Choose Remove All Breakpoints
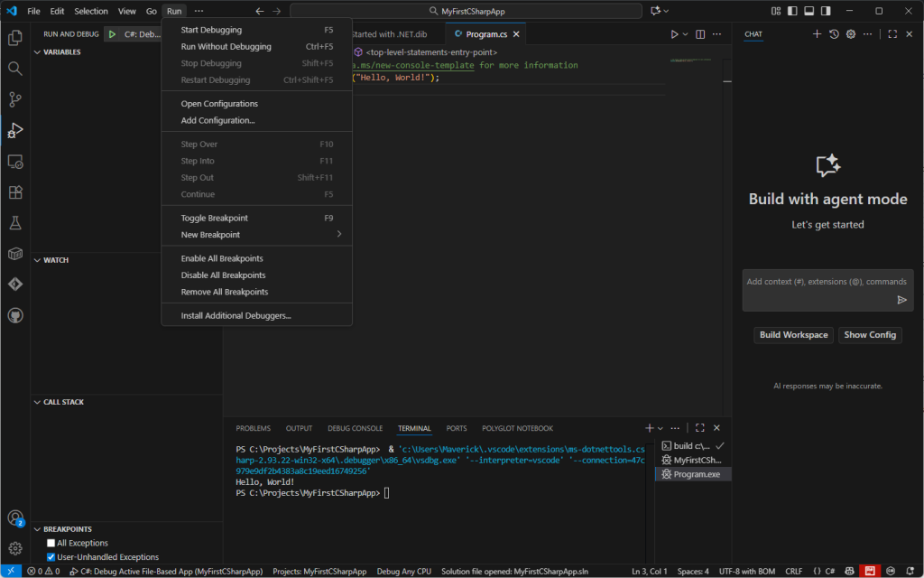This screenshot has height=578, width=924. point(257,292)
